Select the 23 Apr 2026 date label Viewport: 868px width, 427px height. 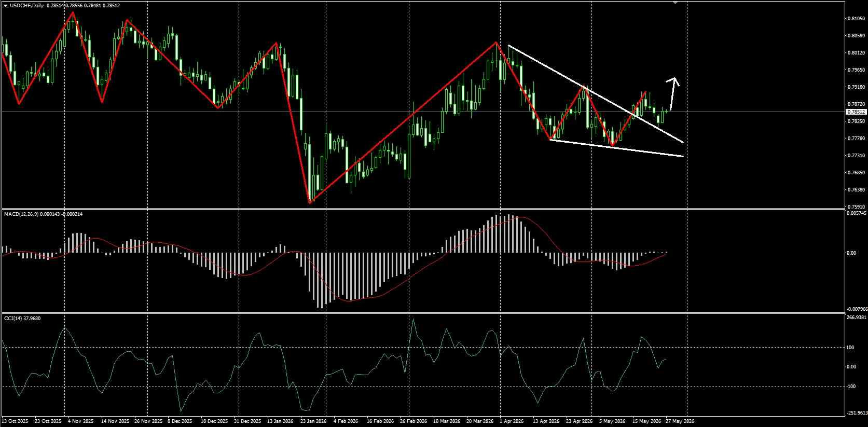click(579, 421)
